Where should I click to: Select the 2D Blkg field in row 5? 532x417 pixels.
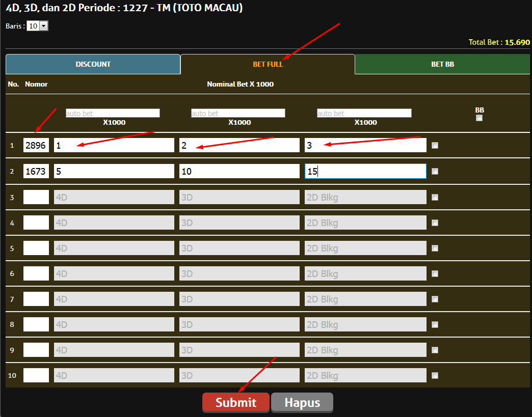point(365,248)
